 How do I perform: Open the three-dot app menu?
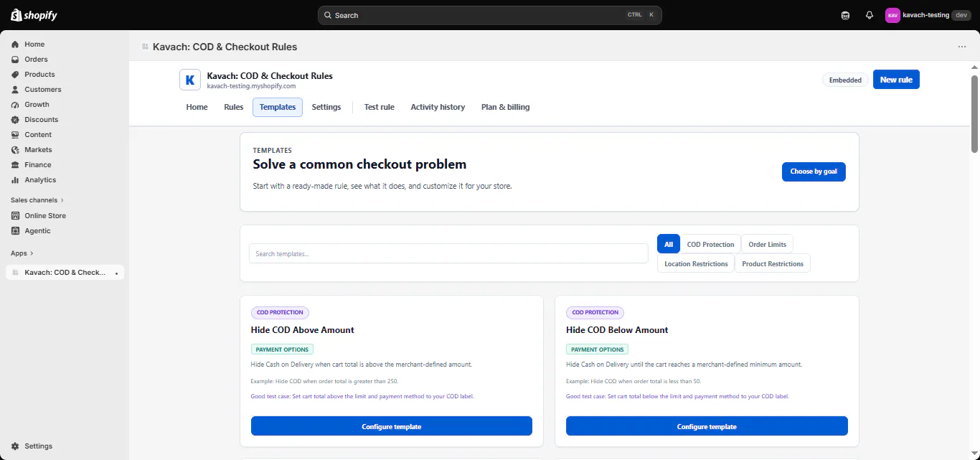point(962,47)
